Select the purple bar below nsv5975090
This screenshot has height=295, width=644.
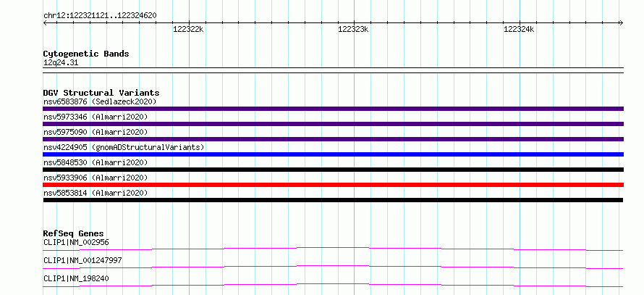pos(333,139)
